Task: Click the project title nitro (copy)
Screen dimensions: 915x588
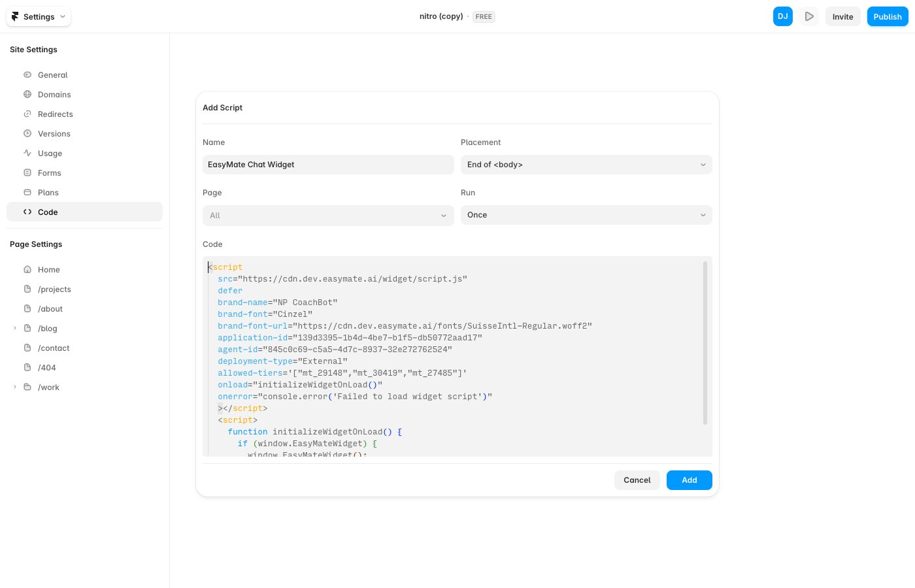Action: [x=441, y=16]
